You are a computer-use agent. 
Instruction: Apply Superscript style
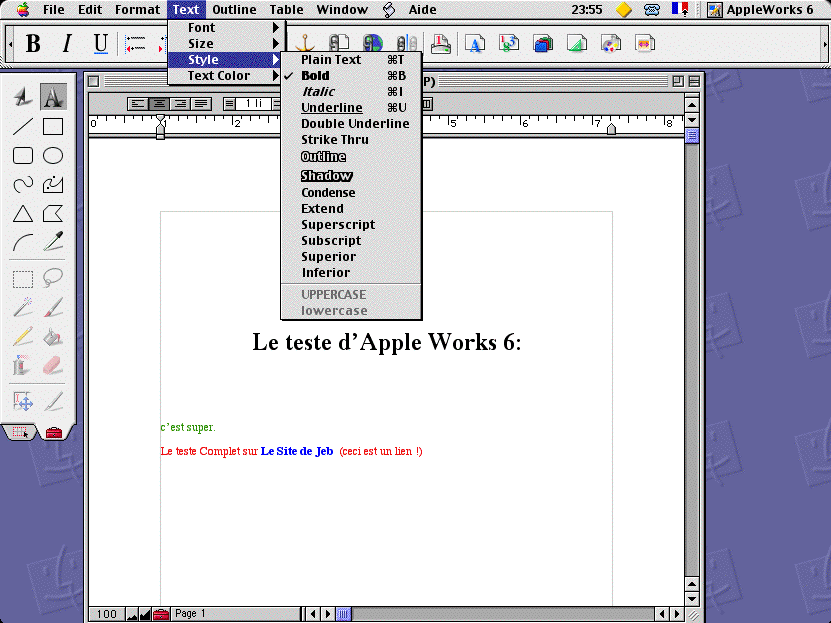click(x=351, y=225)
